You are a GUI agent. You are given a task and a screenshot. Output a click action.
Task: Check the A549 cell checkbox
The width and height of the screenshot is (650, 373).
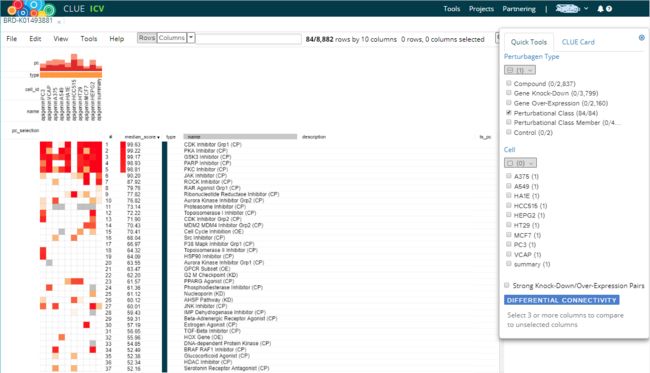click(x=509, y=186)
